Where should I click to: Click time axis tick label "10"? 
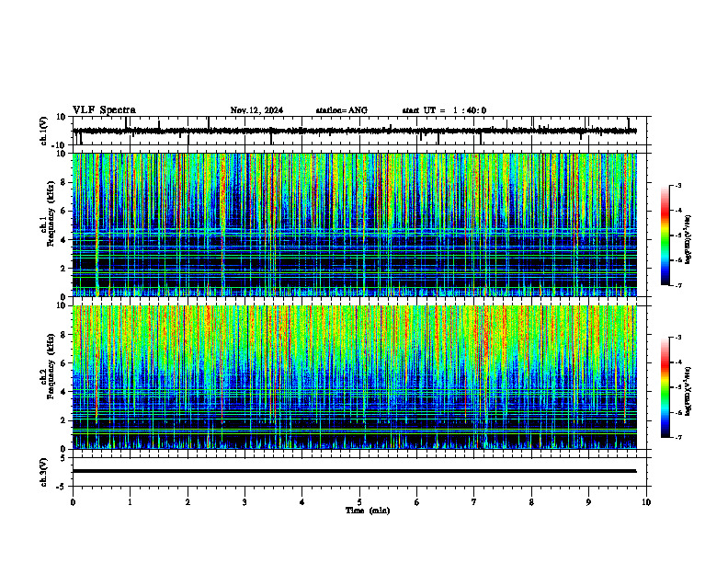point(646,502)
